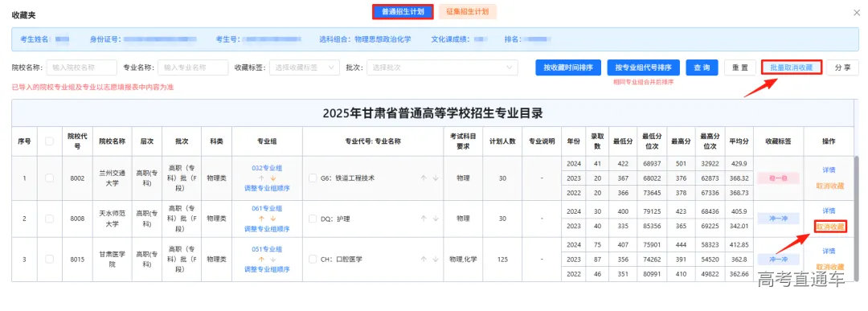Click the 查询 button
Screen dimensions: 868x311
(x=702, y=68)
